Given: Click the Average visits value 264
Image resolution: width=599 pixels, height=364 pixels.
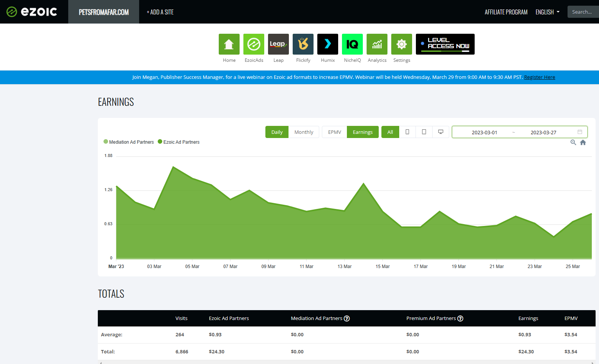Looking at the screenshot, I should tap(180, 335).
